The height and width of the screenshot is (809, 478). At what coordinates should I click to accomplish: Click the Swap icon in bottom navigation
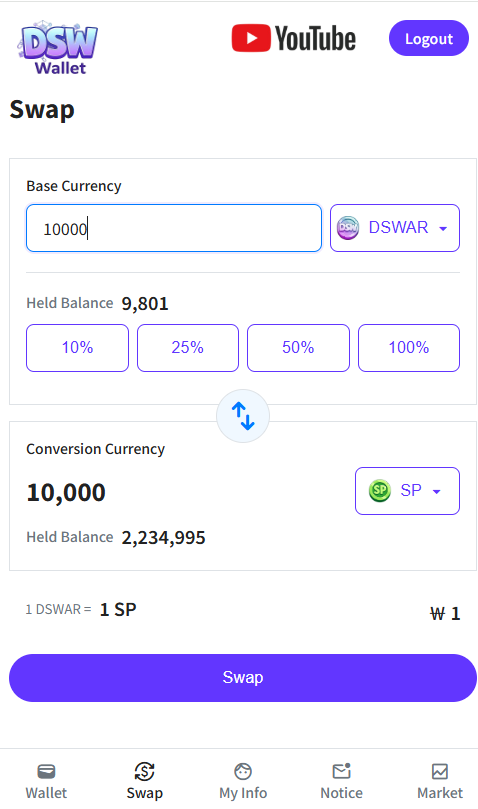[x=145, y=771]
